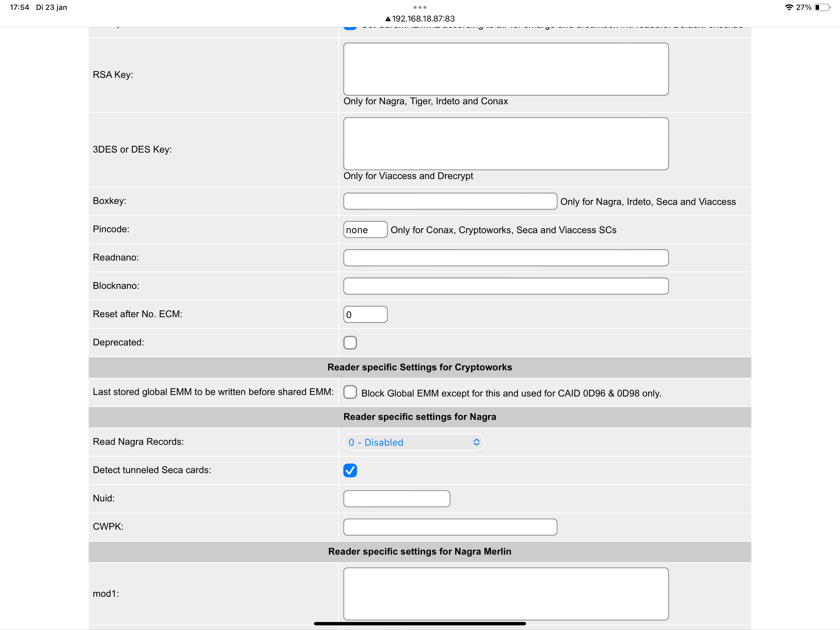Focus the 3DES or DES Key text area
Viewport: 840px width, 630px height.
tap(505, 144)
